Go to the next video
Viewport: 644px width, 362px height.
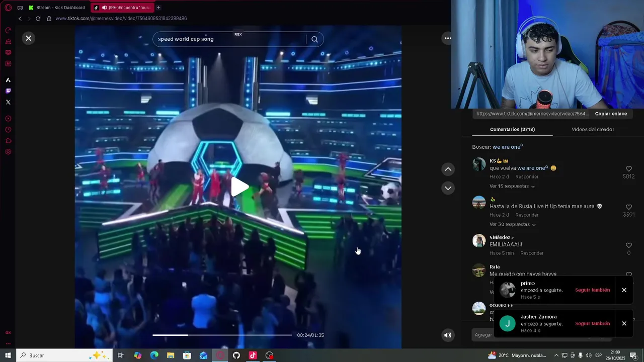pos(448,188)
